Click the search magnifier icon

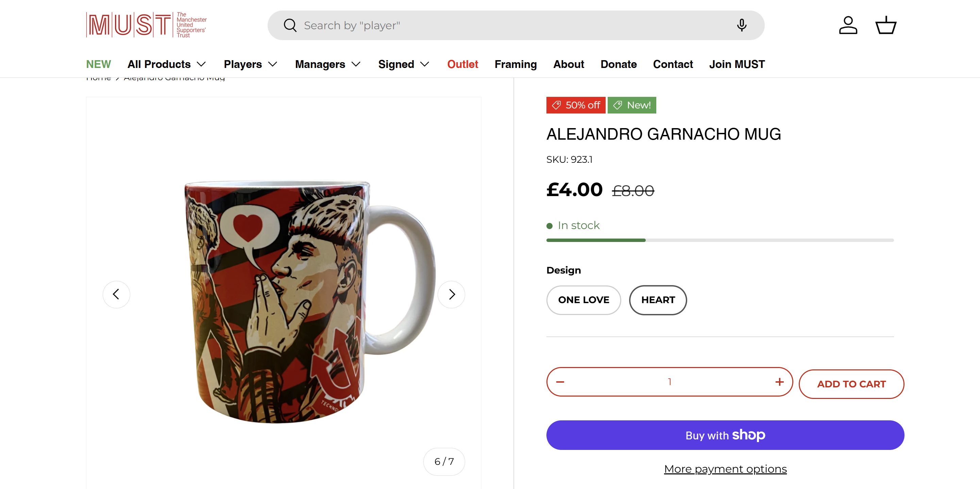[290, 25]
